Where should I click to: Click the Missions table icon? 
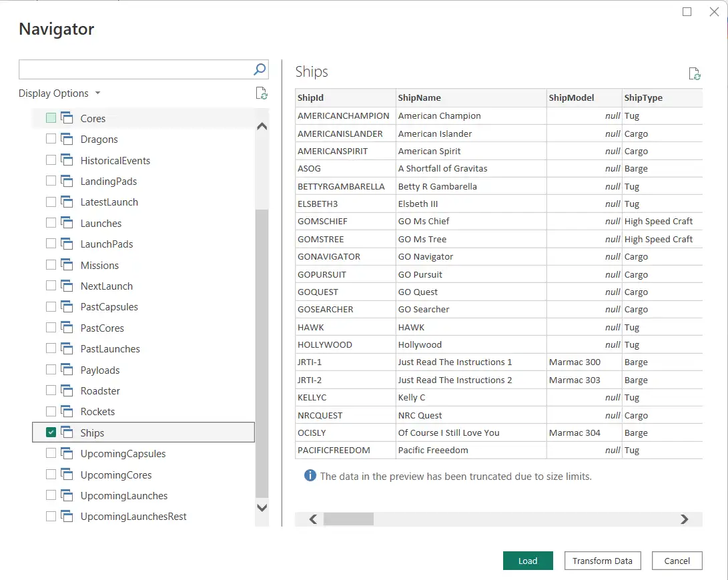67,265
